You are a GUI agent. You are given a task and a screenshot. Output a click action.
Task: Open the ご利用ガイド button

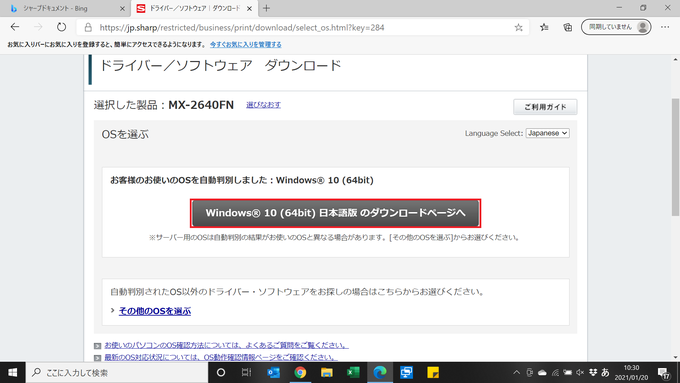(545, 107)
